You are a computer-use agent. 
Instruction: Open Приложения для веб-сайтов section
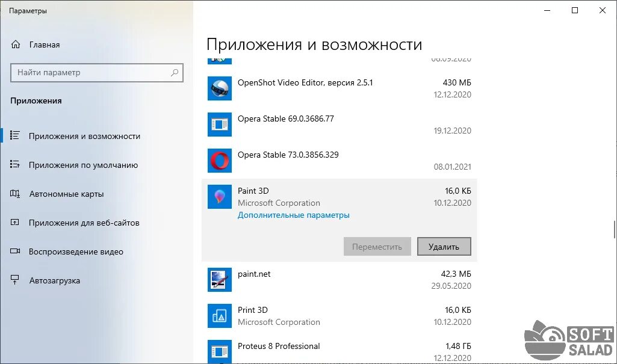point(84,223)
